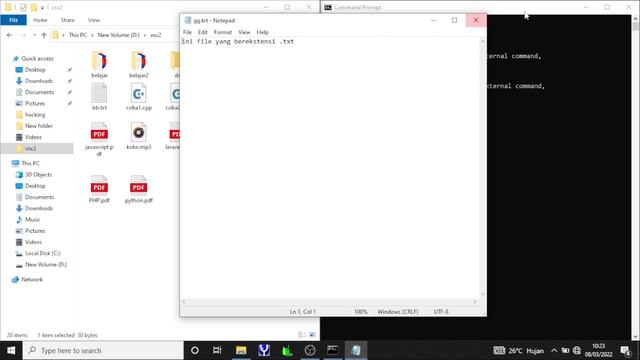Click Windows (CRLF) in Notepad status bar
Image resolution: width=640 pixels, height=360 pixels.
(398, 312)
